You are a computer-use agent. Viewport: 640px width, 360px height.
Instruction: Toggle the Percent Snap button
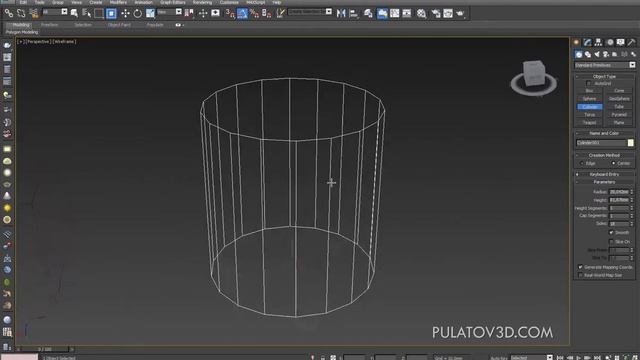coord(254,13)
